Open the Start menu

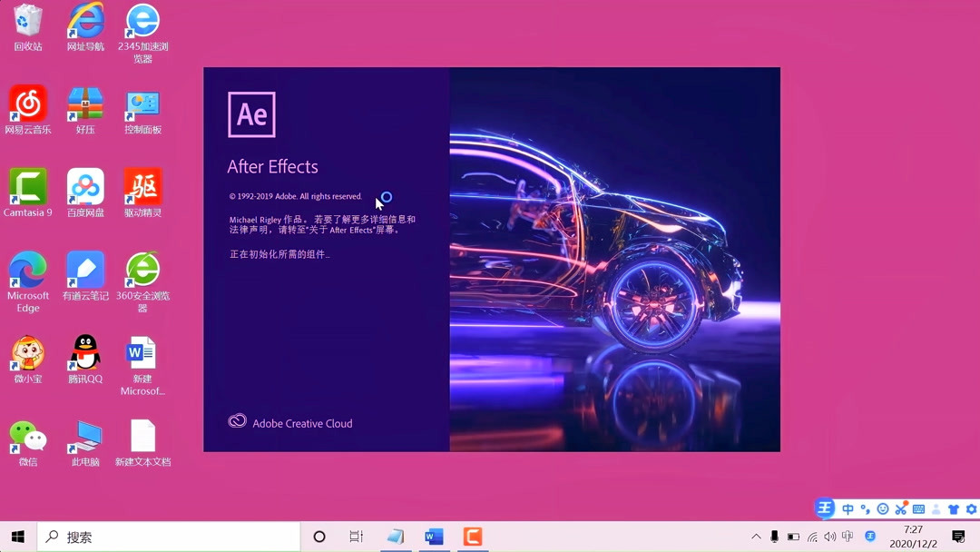tap(17, 537)
